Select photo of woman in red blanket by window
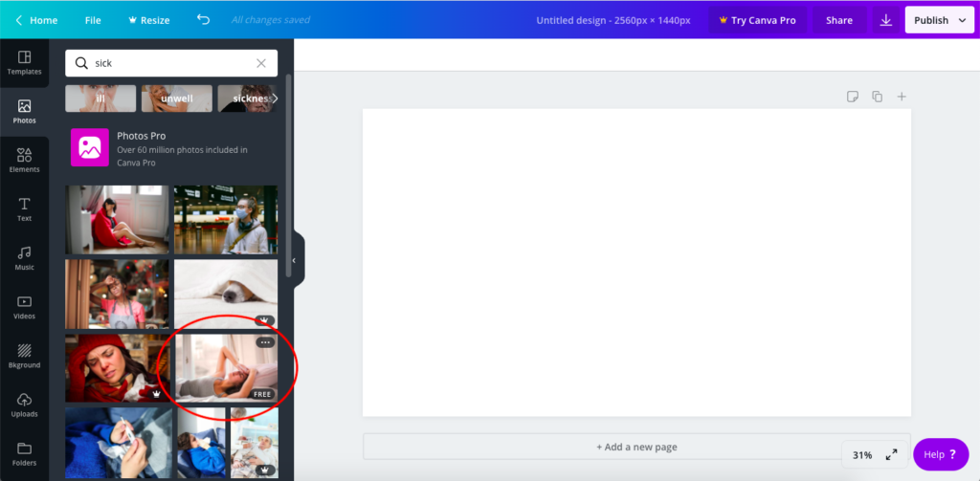This screenshot has height=481, width=980. pyautogui.click(x=117, y=219)
